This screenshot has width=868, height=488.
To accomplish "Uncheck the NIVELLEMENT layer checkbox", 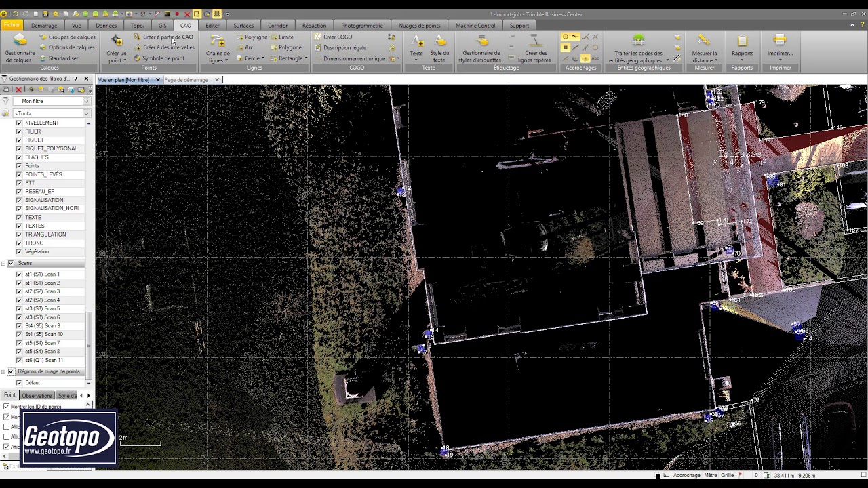I will [x=19, y=123].
